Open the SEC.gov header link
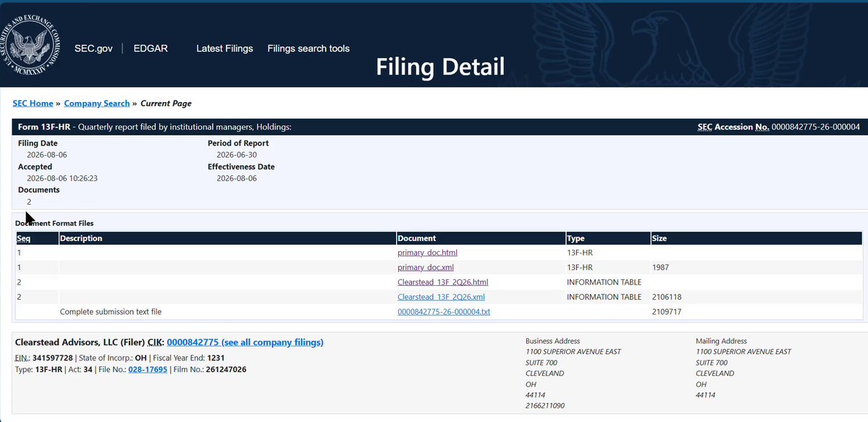 [93, 48]
